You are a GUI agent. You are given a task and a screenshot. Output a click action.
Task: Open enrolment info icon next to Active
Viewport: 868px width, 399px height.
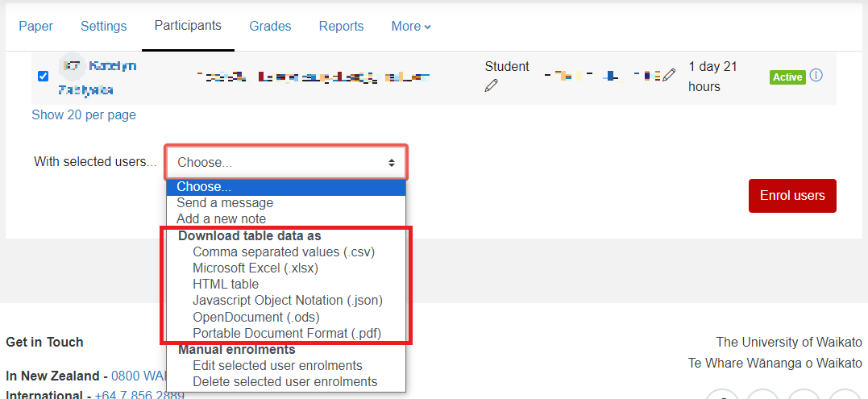point(816,76)
